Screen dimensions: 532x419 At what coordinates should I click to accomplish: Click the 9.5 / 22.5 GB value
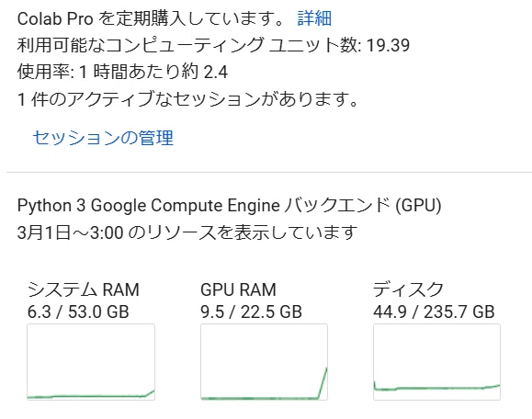point(251,311)
